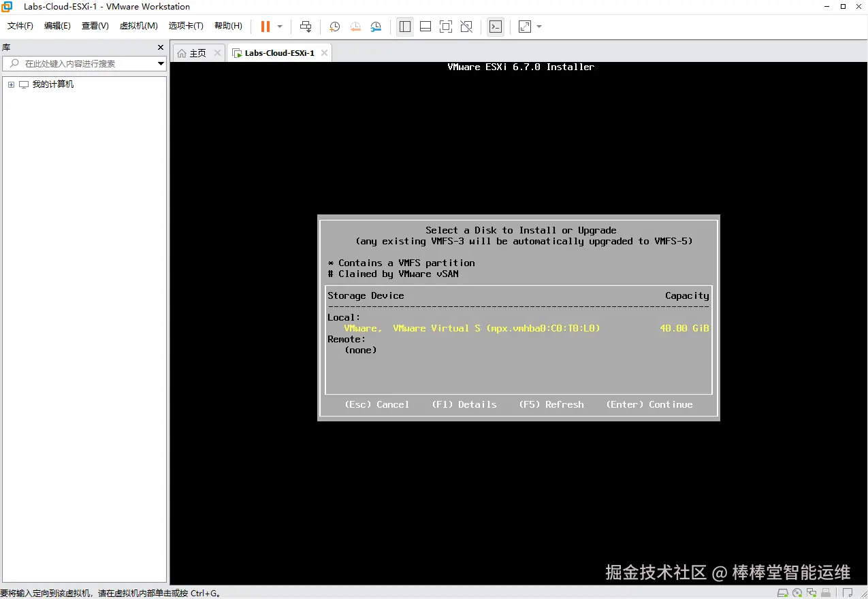
Task: Click the 'Contains a VMFS partition' legend line
Action: point(401,263)
